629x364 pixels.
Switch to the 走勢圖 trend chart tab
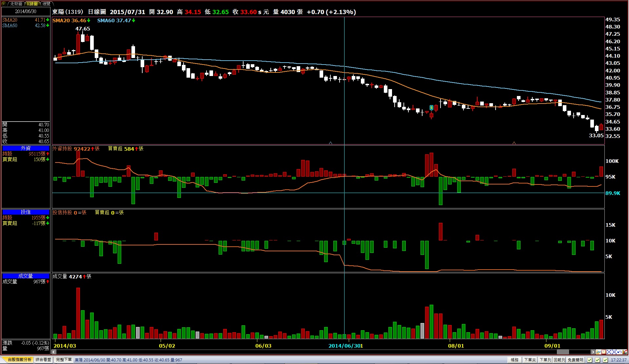click(x=16, y=4)
